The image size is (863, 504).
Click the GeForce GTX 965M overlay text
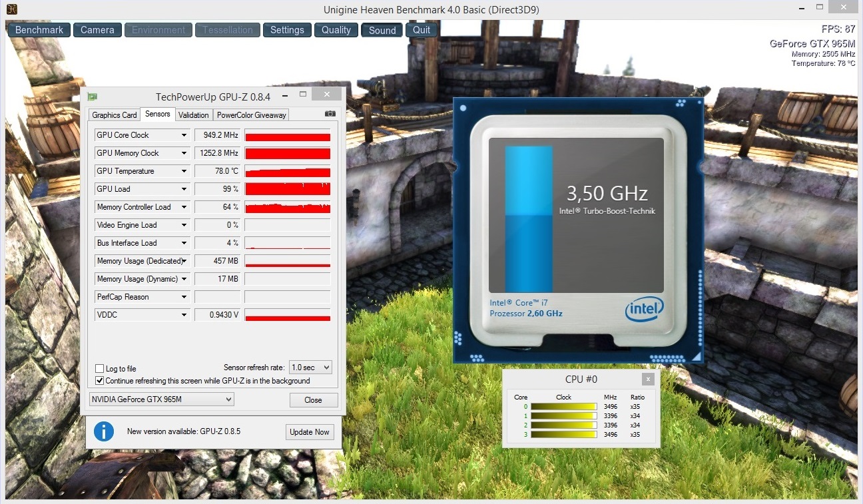click(813, 44)
